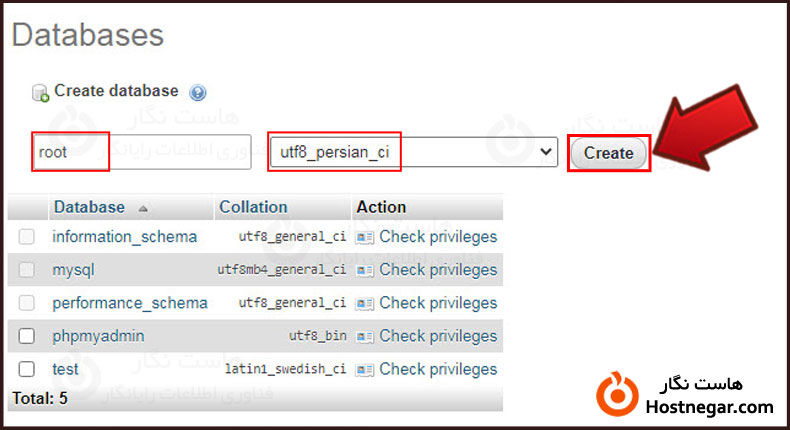The image size is (790, 430).
Task: Click privileges icon for phpmyadmin row
Action: pos(365,336)
